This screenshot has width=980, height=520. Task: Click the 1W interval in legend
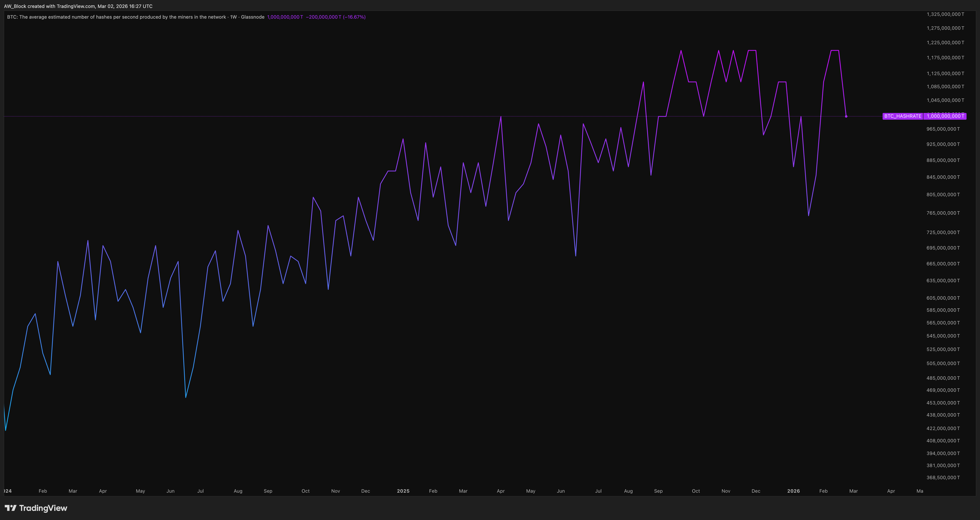click(233, 17)
